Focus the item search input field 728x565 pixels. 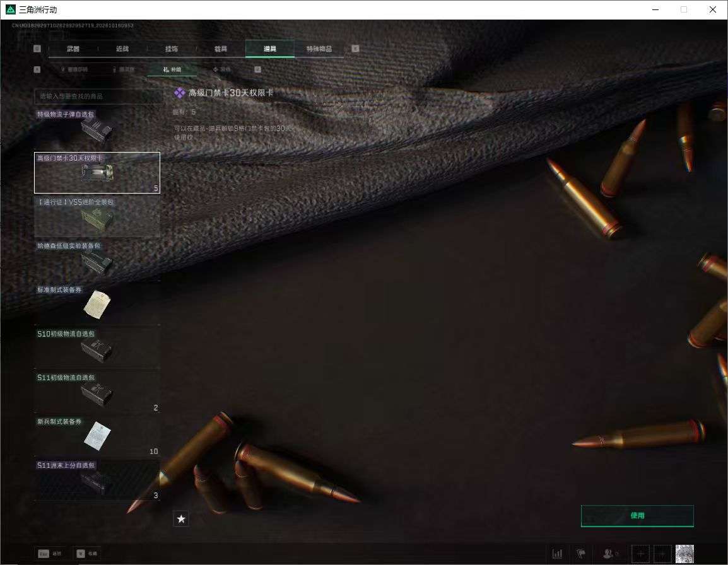[x=98, y=96]
